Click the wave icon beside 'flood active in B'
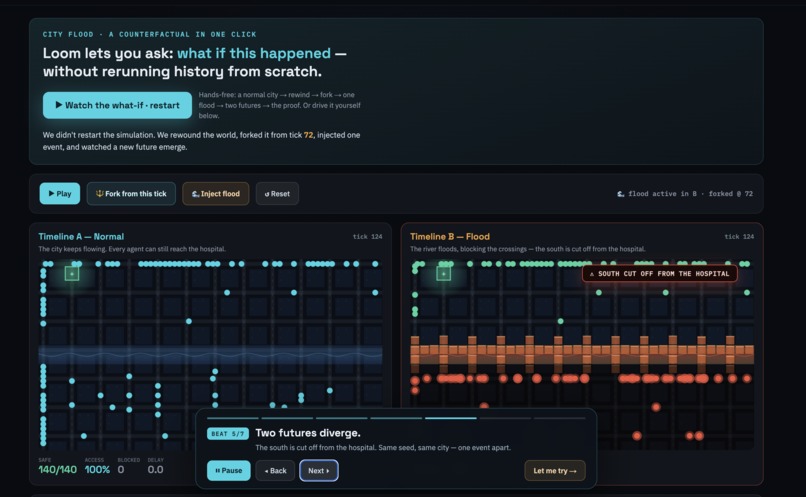This screenshot has height=497, width=806. coord(620,194)
